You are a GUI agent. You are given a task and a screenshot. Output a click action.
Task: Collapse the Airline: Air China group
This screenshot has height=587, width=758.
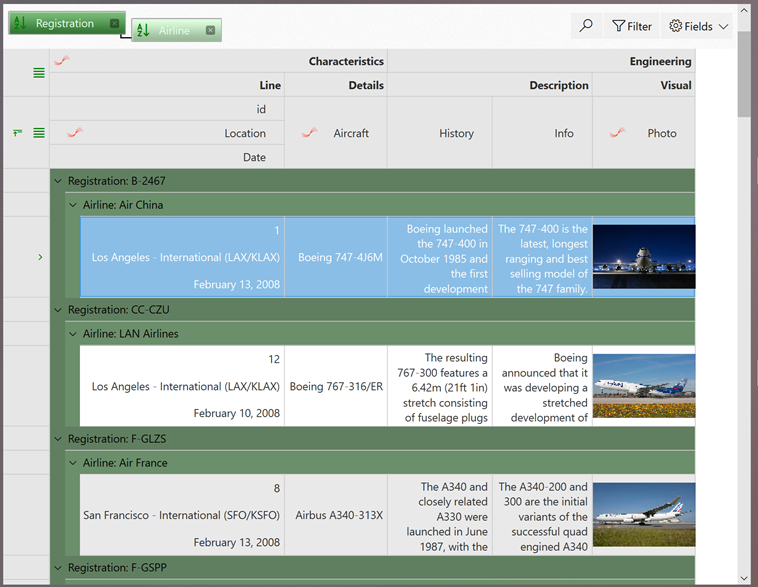73,205
